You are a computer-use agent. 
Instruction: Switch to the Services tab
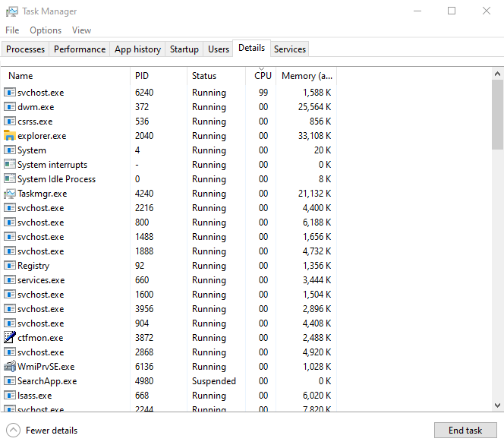290,49
